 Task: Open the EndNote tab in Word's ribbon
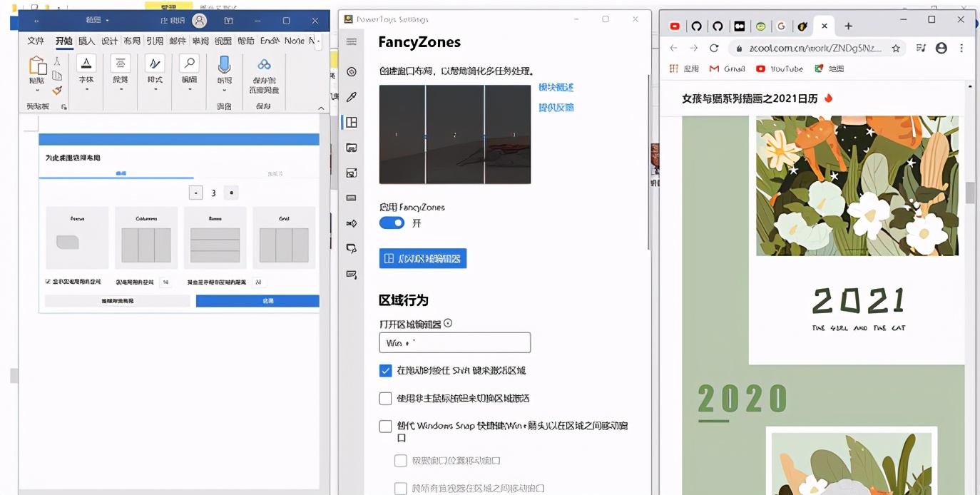tap(270, 41)
